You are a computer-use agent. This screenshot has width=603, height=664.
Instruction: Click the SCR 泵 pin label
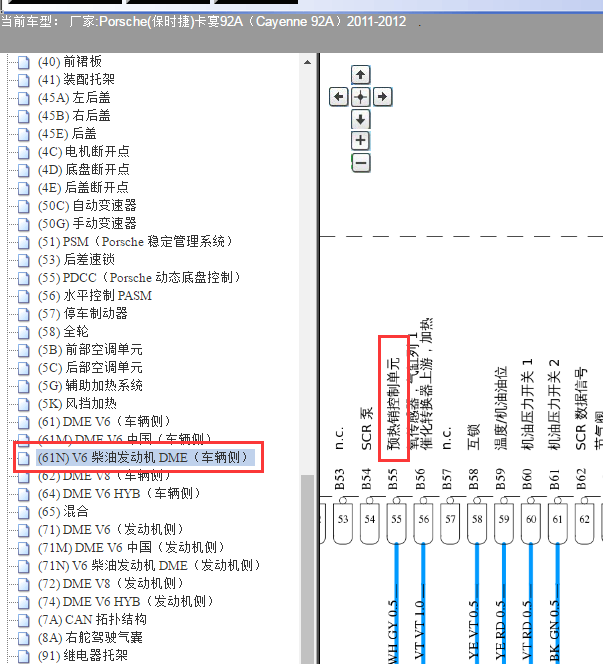367,429
